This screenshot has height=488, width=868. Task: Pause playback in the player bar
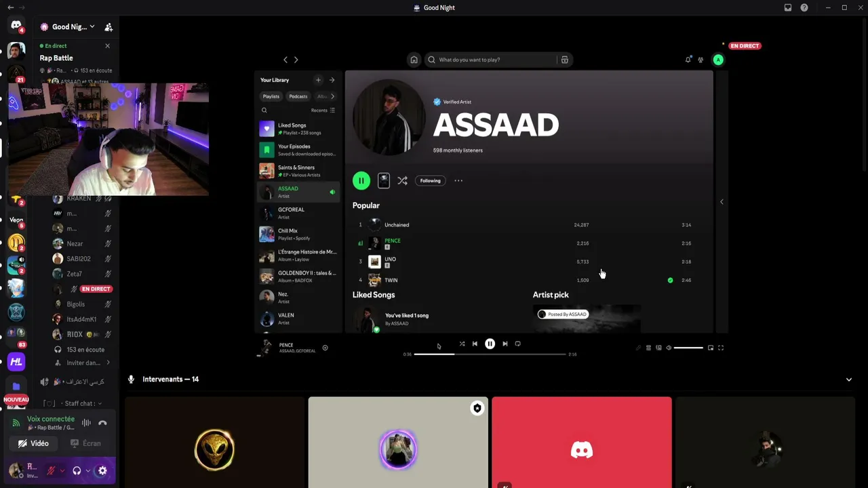490,344
